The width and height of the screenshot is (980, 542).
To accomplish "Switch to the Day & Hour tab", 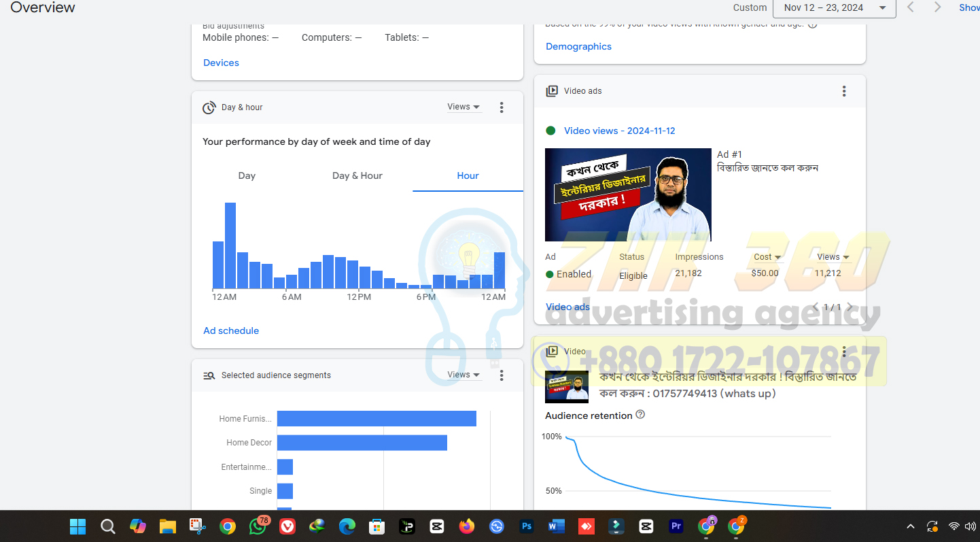I will pos(357,175).
